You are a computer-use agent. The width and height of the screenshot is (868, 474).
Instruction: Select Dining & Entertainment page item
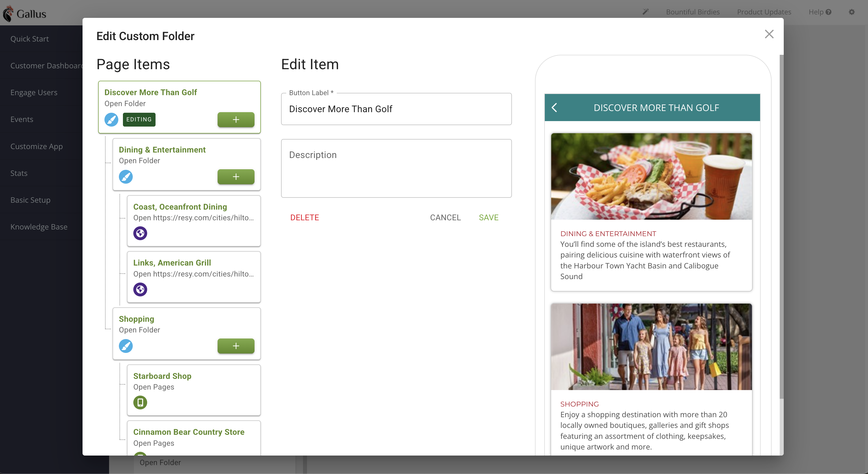coord(186,164)
